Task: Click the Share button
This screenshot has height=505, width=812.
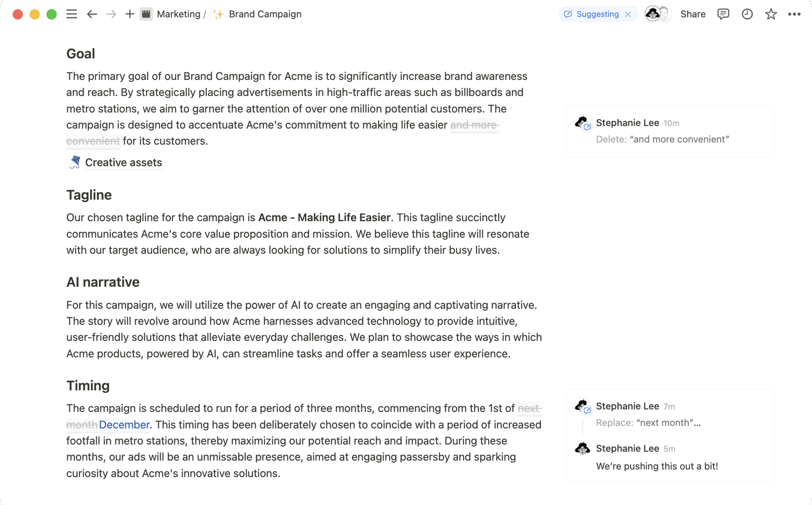Action: pos(693,14)
